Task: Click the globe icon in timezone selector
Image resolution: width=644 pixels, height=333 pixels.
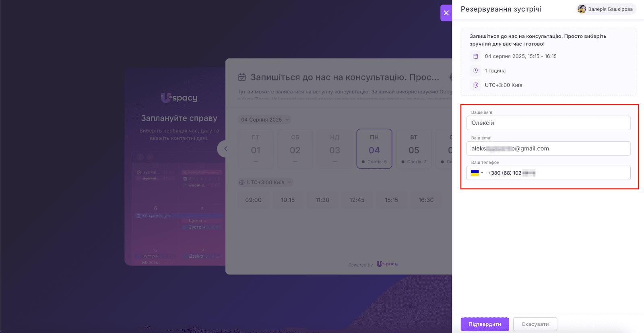Action: coord(242,182)
